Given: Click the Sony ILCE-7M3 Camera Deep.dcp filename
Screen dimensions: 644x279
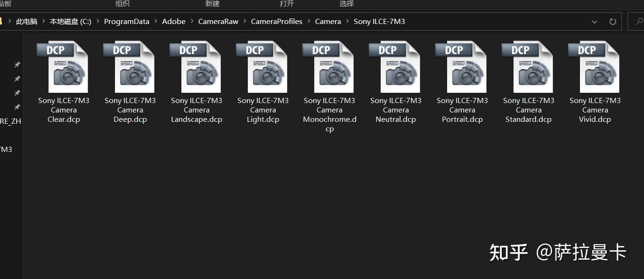Looking at the screenshot, I should pos(130,110).
